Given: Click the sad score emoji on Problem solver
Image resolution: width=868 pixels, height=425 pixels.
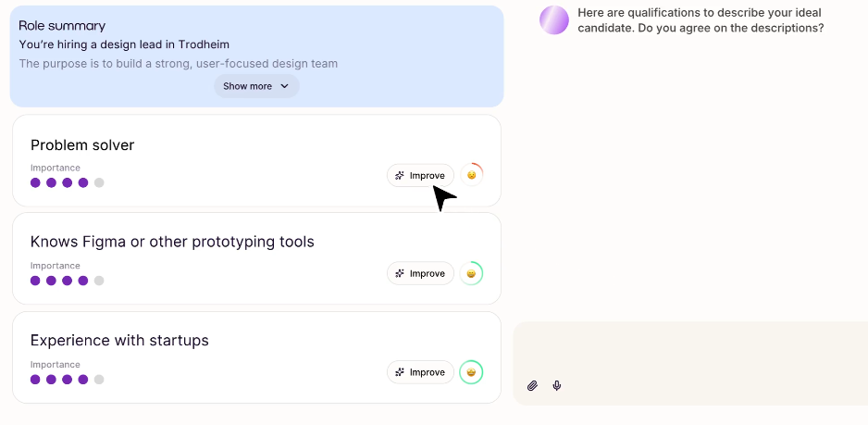Looking at the screenshot, I should (x=472, y=175).
